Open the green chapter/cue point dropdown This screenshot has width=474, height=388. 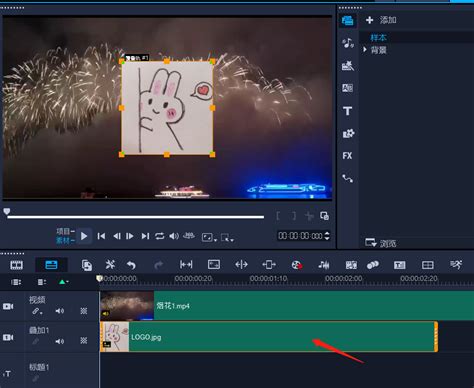(63, 282)
